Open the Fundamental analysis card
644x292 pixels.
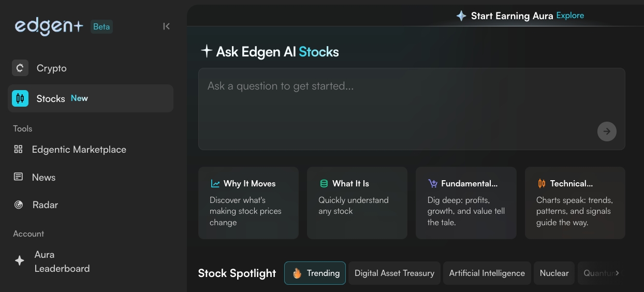[x=466, y=202]
